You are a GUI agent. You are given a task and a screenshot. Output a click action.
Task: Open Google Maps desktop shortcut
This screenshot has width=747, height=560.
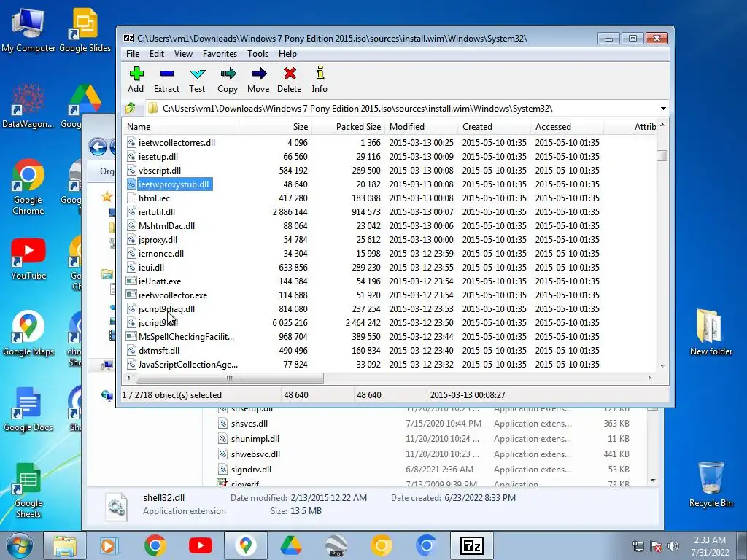coord(28,333)
